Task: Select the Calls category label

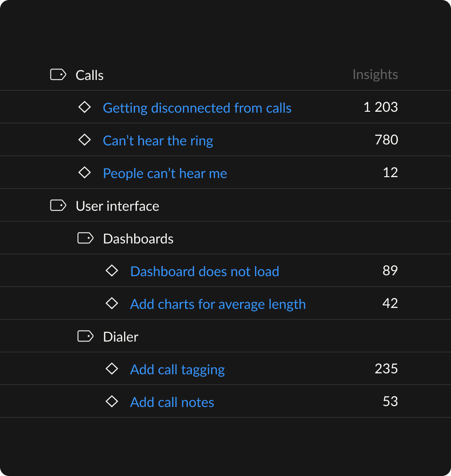Action: tap(90, 75)
